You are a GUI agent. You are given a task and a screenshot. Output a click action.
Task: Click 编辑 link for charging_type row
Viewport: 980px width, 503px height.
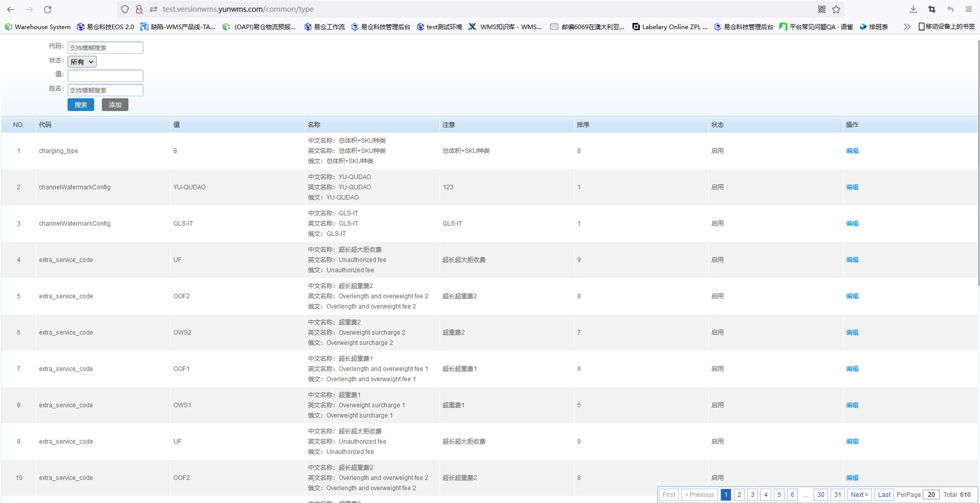click(852, 151)
